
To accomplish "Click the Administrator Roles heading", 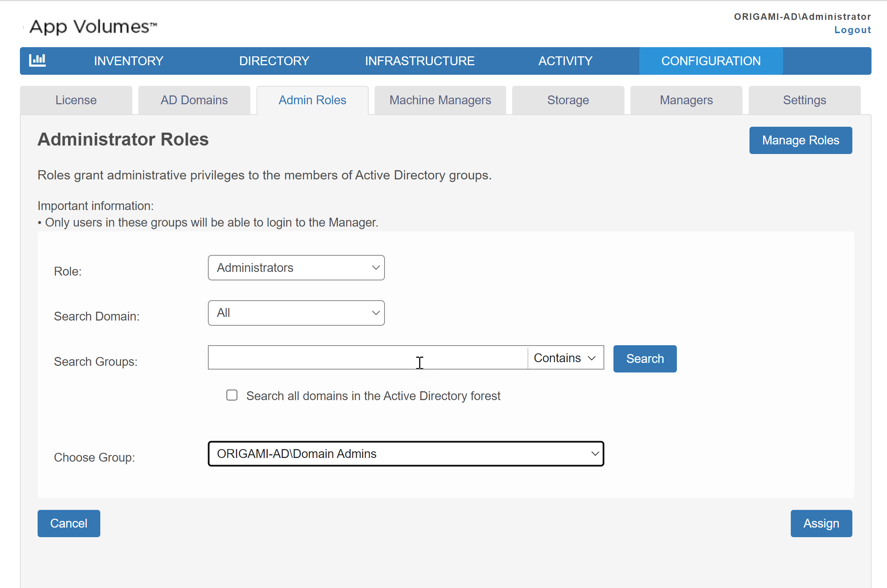I will tap(123, 140).
